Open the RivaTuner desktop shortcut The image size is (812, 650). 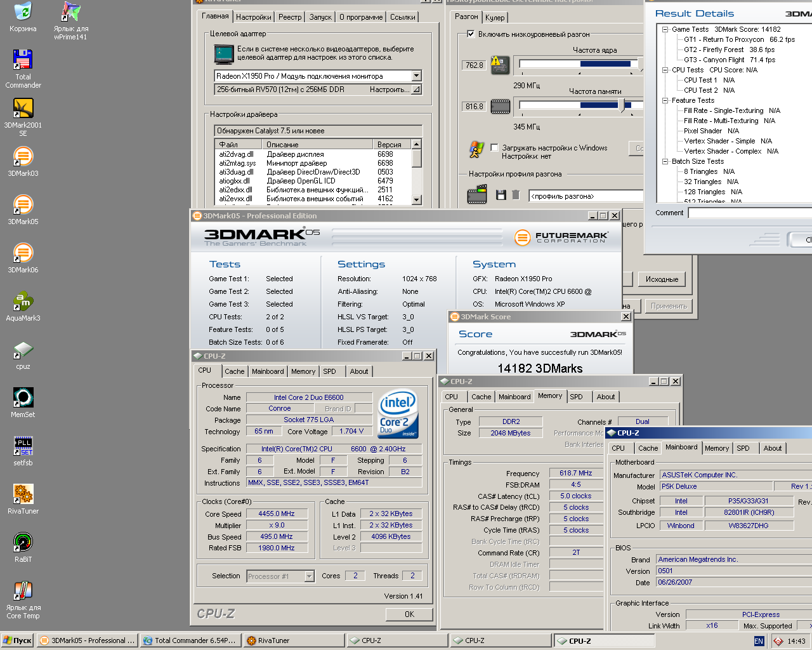point(23,494)
